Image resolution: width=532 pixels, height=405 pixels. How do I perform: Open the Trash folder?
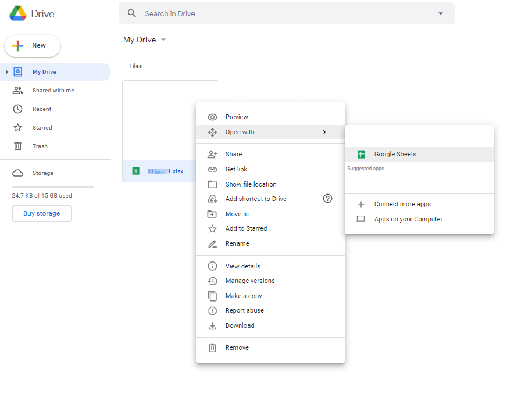point(40,146)
